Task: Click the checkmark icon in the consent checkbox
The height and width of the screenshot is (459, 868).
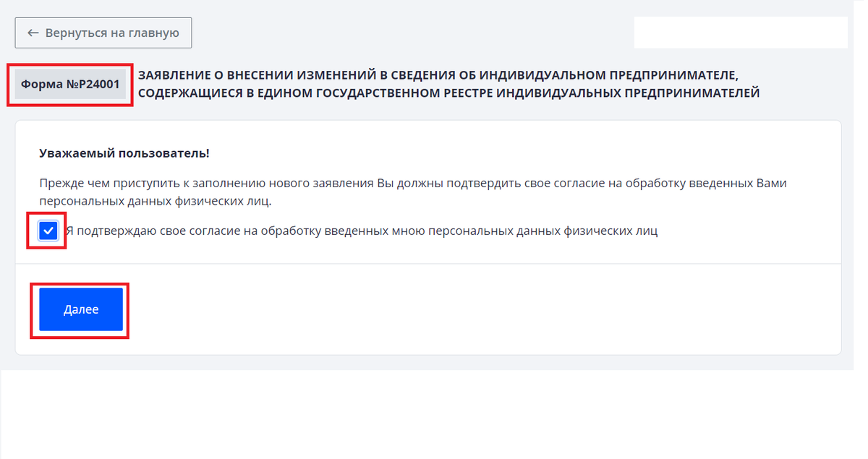Action: pos(46,230)
